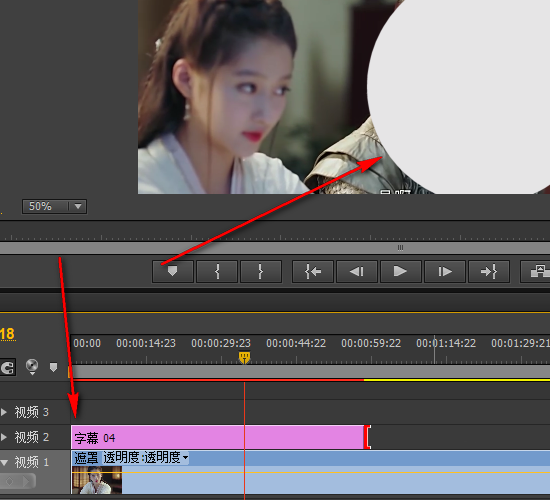Play the sequence preview
The width and height of the screenshot is (550, 500).
click(x=401, y=271)
